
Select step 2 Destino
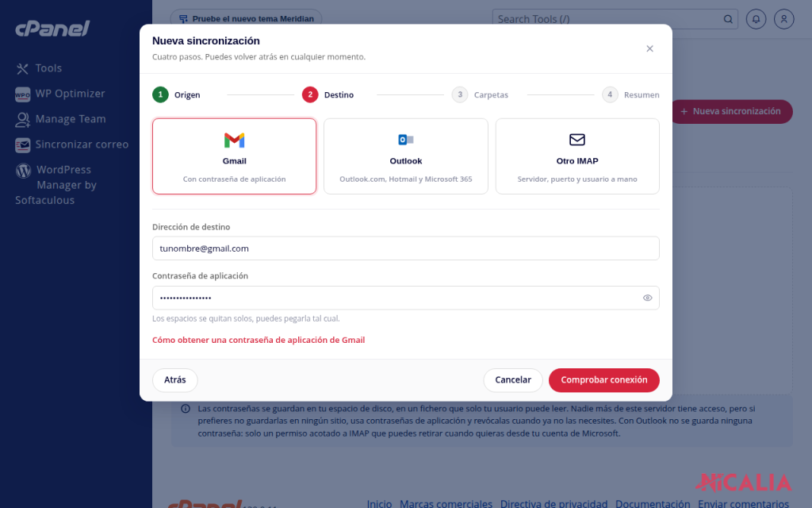pyautogui.click(x=327, y=95)
